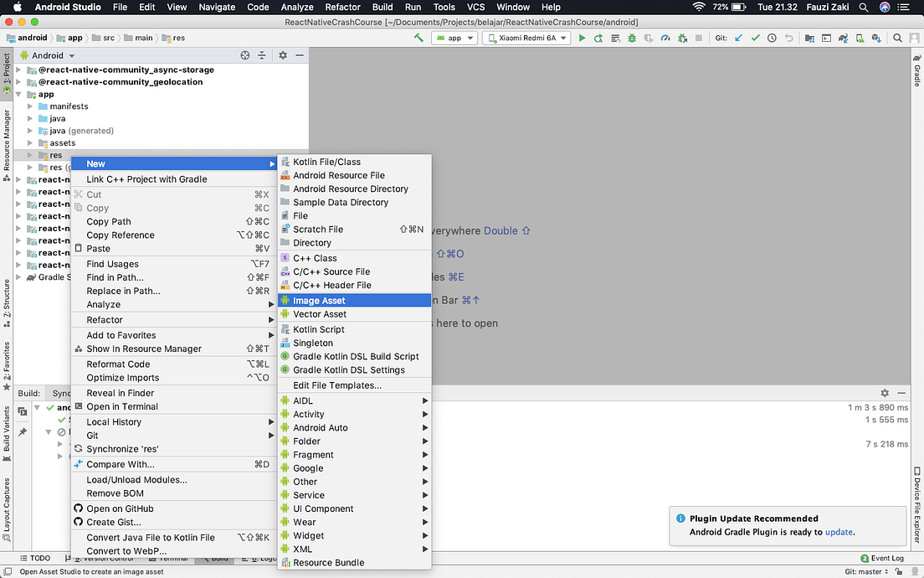
Task: Start debugging with the bug icon
Action: (x=630, y=38)
